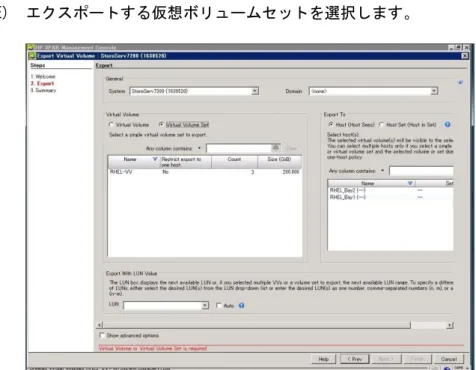The image size is (476, 370).
Task: Select Host Set (Host in Set) radio button
Action: tap(382, 125)
